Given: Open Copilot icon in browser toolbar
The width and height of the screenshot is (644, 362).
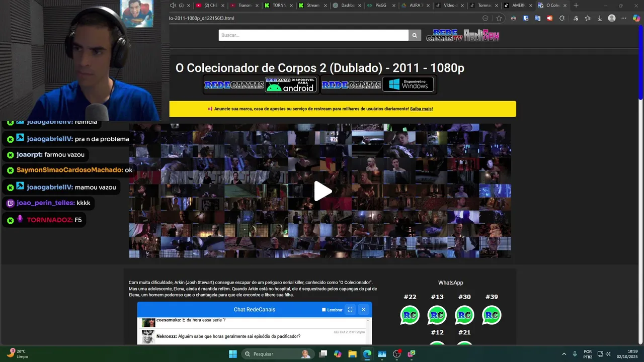Looking at the screenshot, I should tap(636, 18).
